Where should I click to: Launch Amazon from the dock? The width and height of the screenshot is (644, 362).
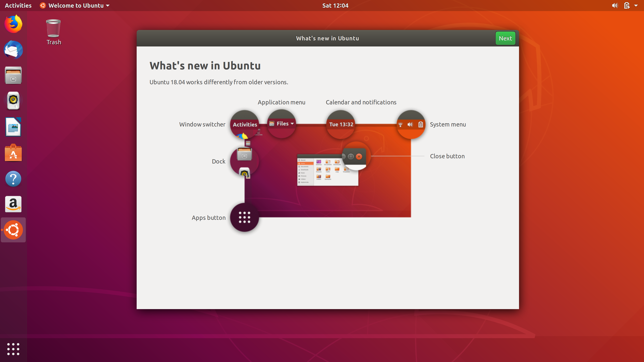13,204
